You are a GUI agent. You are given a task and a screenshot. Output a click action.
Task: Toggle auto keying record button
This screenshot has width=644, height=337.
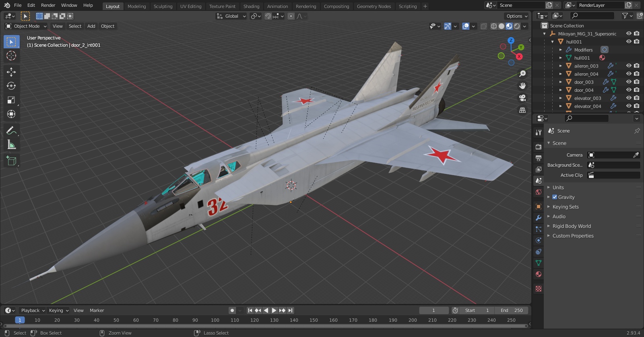pyautogui.click(x=232, y=310)
